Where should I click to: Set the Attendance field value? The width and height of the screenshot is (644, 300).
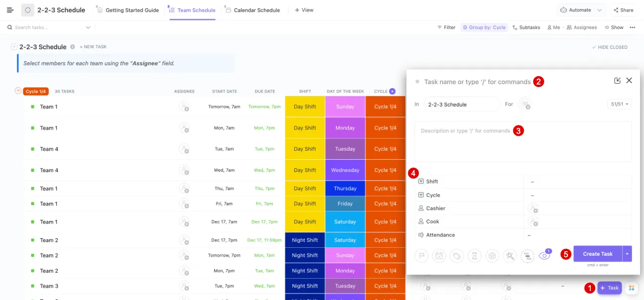577,235
